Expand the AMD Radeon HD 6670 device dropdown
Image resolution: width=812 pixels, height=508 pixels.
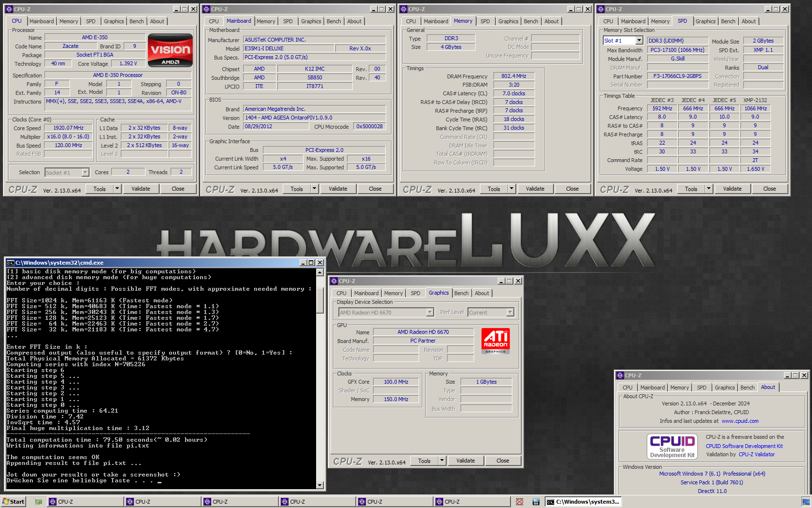[430, 313]
